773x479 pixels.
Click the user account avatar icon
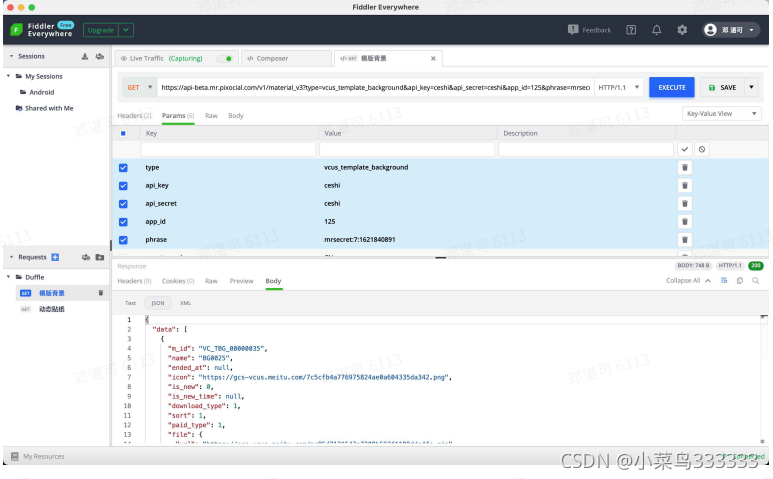[x=710, y=30]
